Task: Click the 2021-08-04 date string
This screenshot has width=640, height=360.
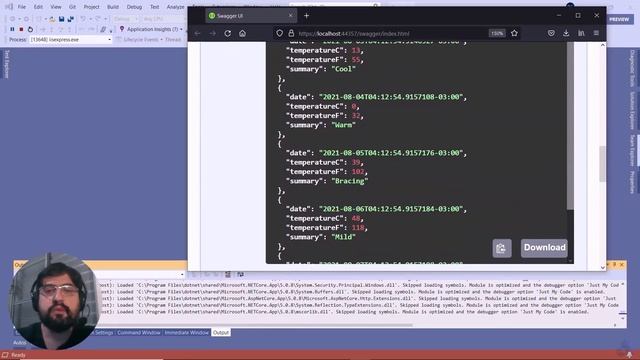Action: (x=391, y=97)
